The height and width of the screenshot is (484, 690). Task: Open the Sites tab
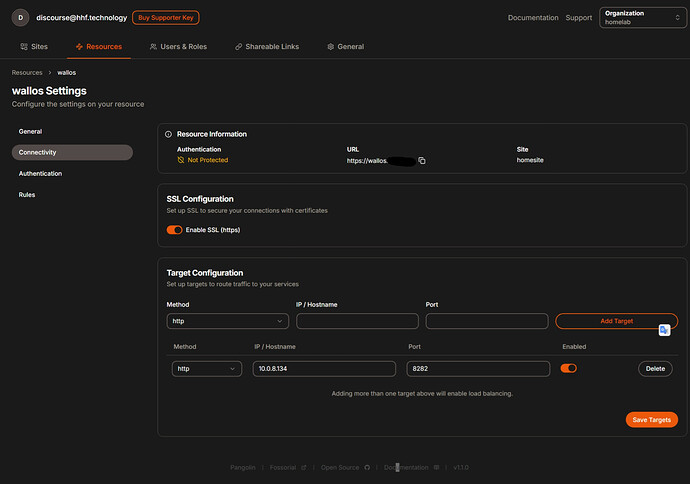34,47
